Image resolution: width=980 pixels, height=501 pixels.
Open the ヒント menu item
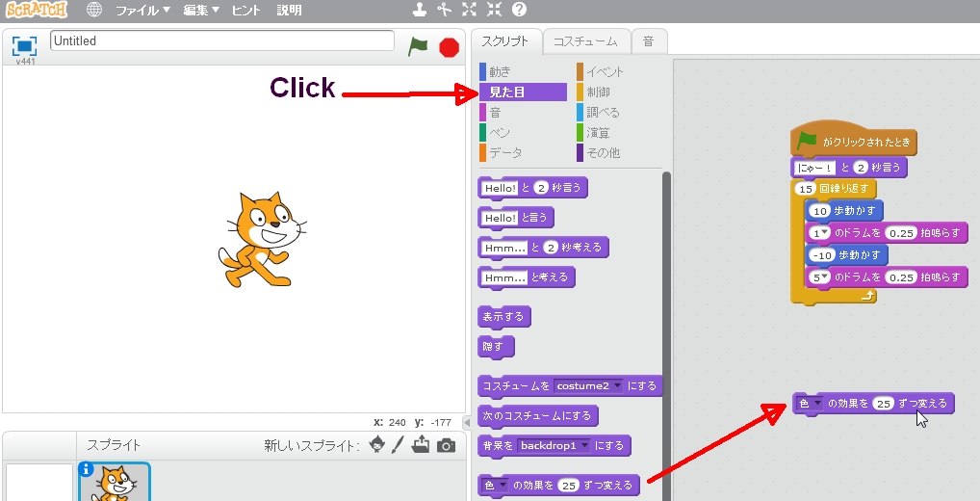[245, 10]
